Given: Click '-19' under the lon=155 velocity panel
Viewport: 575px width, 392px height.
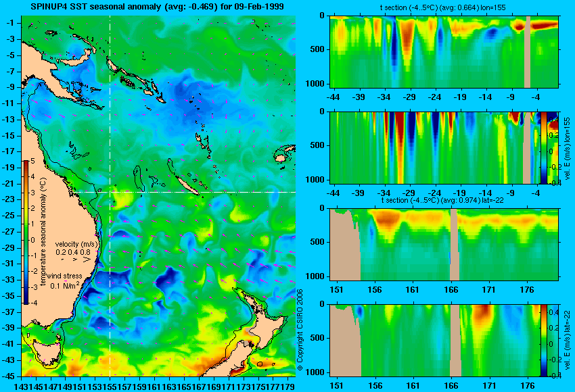Looking at the screenshot, I should 459,193.
